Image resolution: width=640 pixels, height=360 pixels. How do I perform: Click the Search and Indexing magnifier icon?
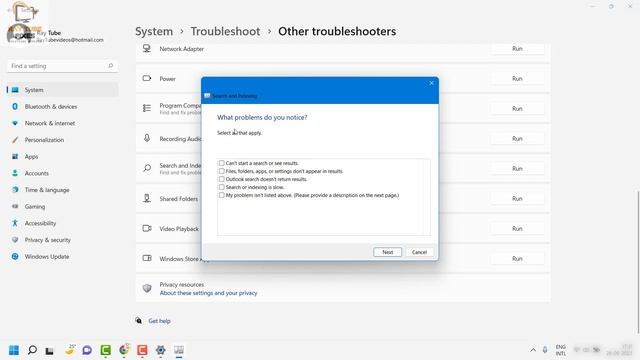click(x=147, y=168)
